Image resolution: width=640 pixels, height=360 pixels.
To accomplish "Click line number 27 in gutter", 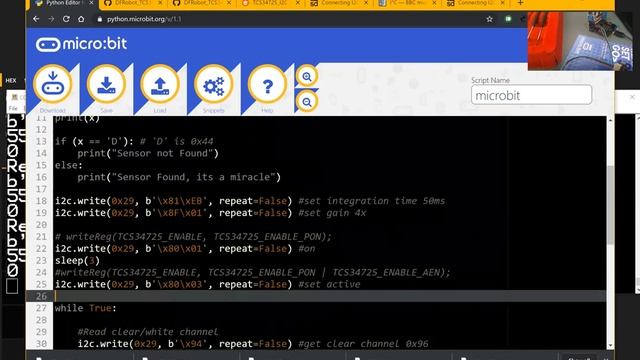I will (41, 308).
